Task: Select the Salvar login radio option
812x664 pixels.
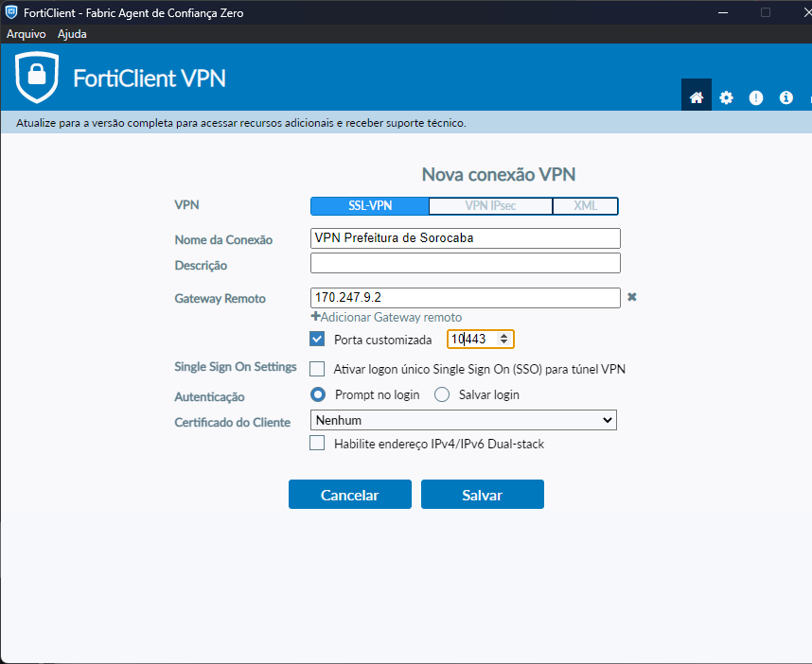Action: tap(442, 394)
